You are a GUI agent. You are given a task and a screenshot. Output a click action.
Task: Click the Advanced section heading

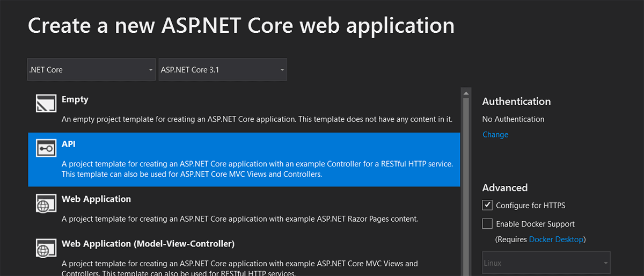505,188
